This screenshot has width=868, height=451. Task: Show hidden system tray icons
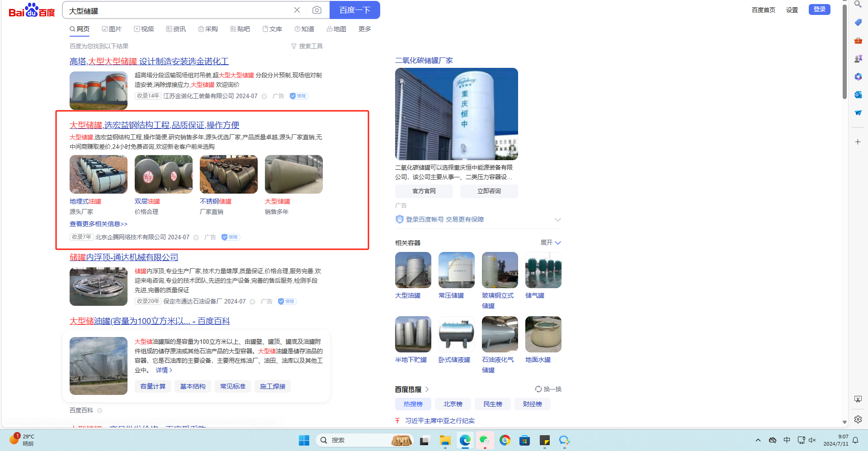(758, 440)
